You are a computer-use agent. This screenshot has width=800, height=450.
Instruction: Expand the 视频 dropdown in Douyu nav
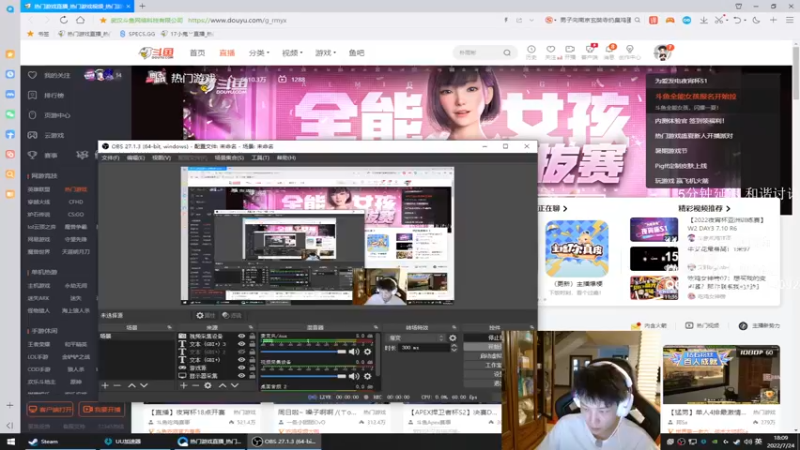click(x=292, y=53)
